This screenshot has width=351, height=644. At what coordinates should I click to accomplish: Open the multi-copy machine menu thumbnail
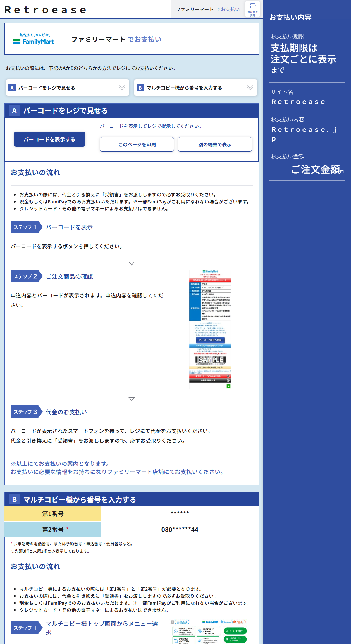tap(210, 631)
